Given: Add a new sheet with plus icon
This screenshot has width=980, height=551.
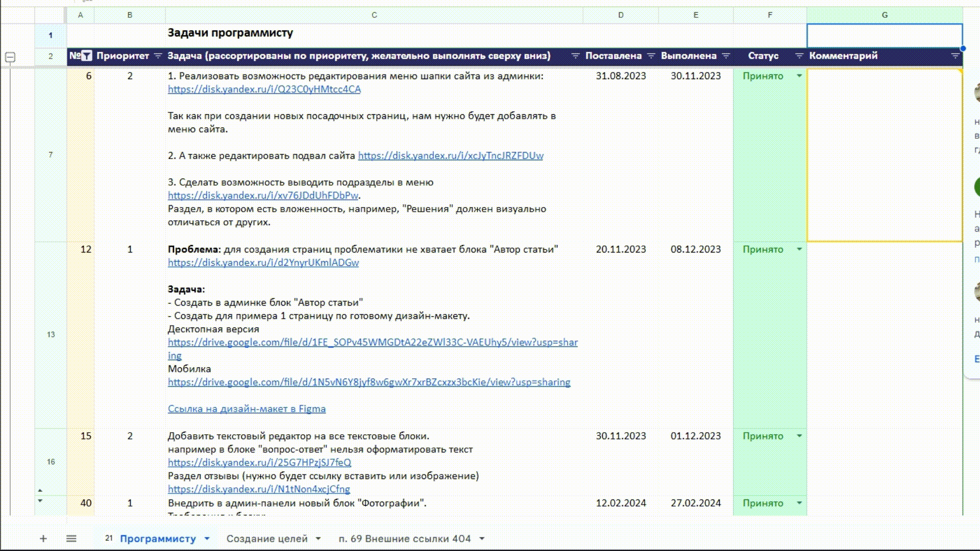Looking at the screenshot, I should 43,539.
